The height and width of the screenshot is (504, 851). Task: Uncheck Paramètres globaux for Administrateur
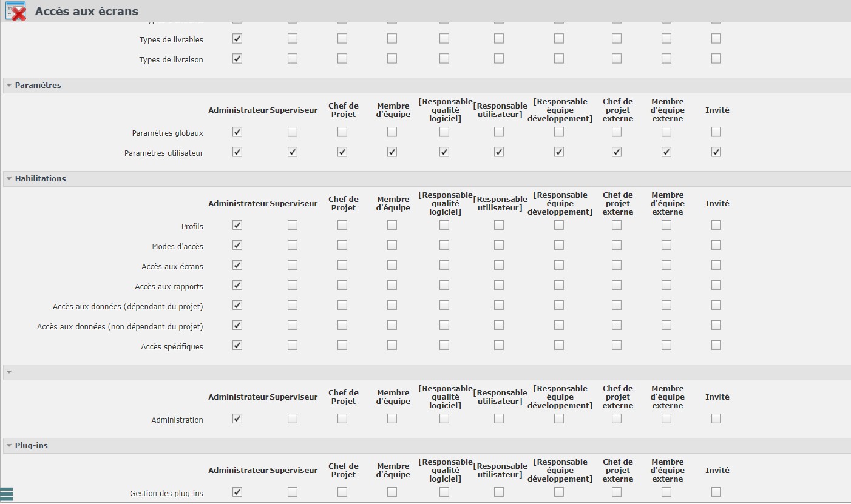237,132
